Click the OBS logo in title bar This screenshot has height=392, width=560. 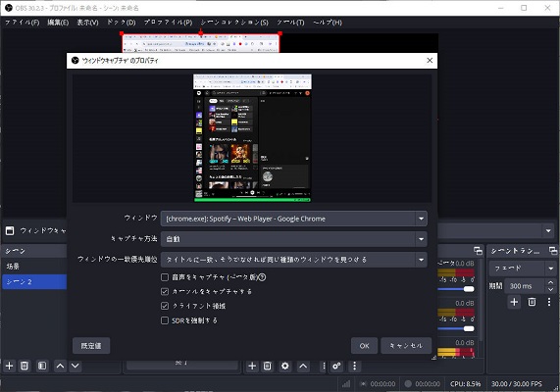pos(9,8)
